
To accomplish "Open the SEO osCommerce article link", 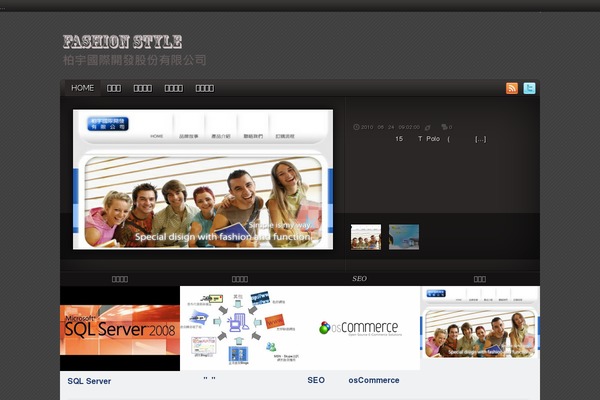I will click(x=353, y=380).
